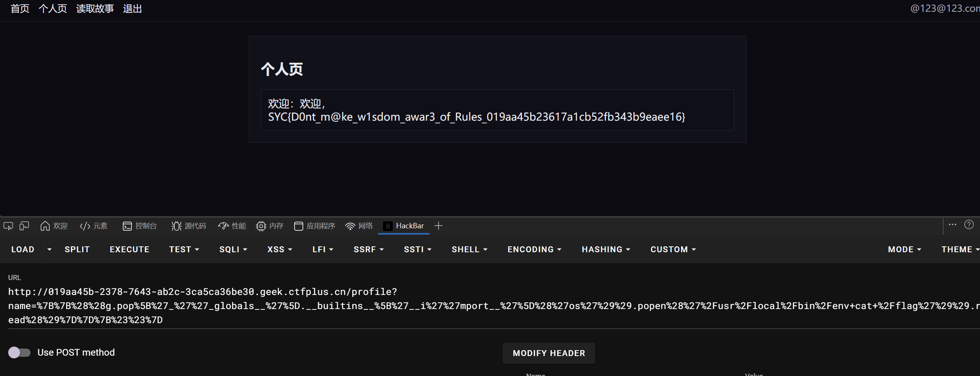The width and height of the screenshot is (980, 376).
Task: Open the Elements panel code icon
Action: pyautogui.click(x=85, y=226)
